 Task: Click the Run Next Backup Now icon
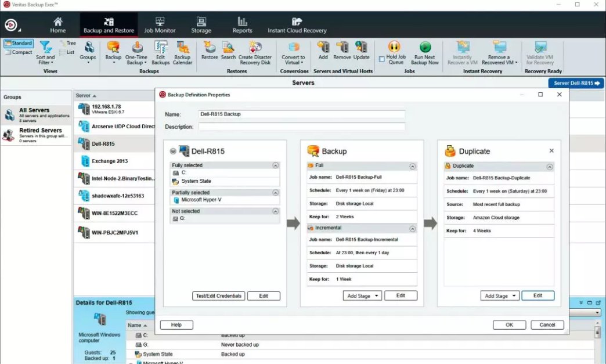[x=425, y=48]
